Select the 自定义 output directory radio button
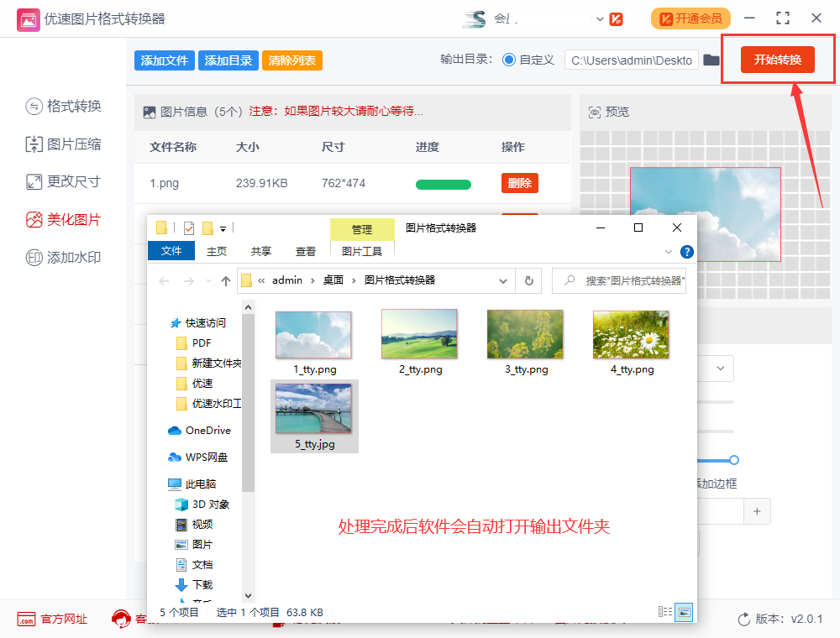840x638 pixels. [511, 60]
